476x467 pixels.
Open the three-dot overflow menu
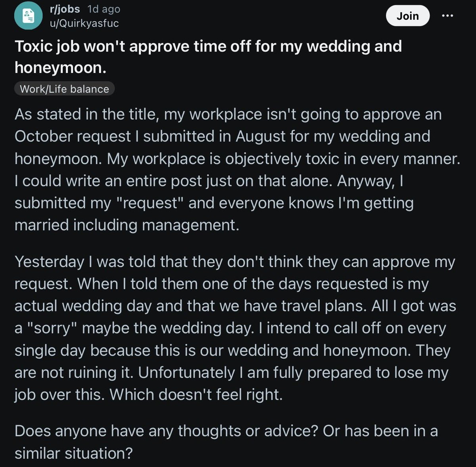click(447, 16)
